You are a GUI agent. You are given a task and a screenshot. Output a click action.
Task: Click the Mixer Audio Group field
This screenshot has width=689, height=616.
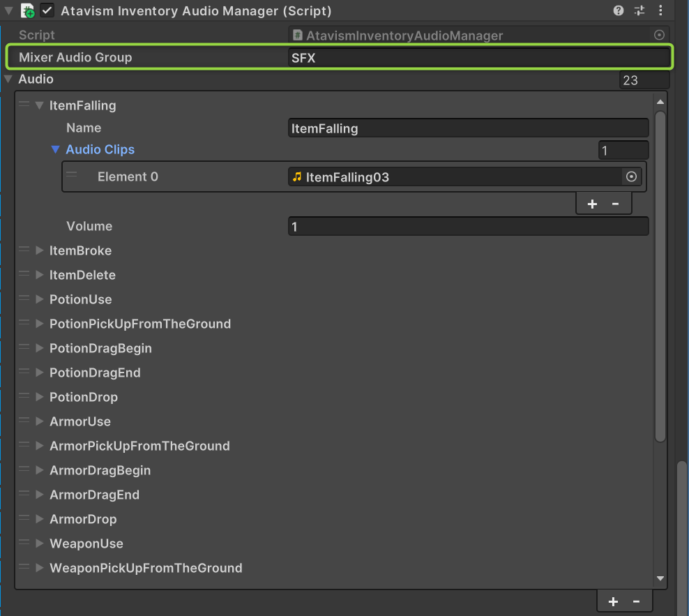479,58
